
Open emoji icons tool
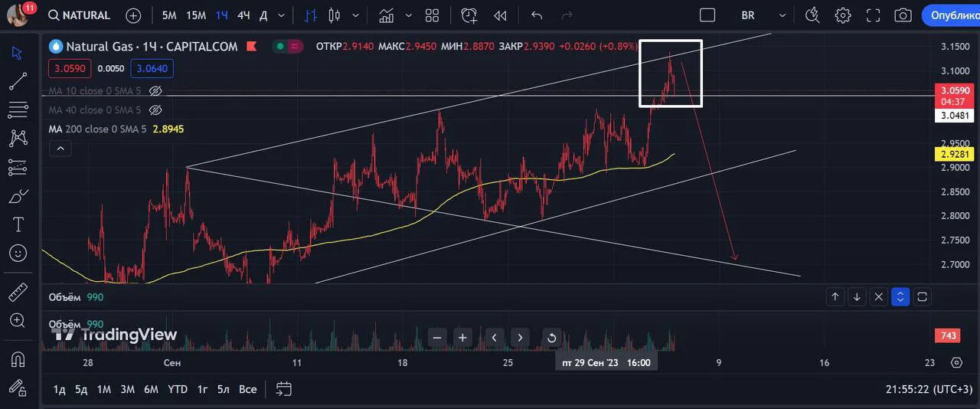click(18, 253)
